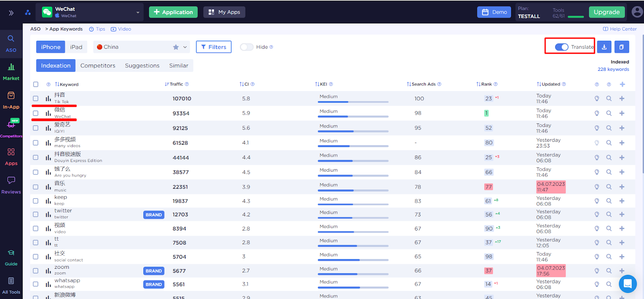Open chart for twitter keyword row

pyautogui.click(x=48, y=214)
